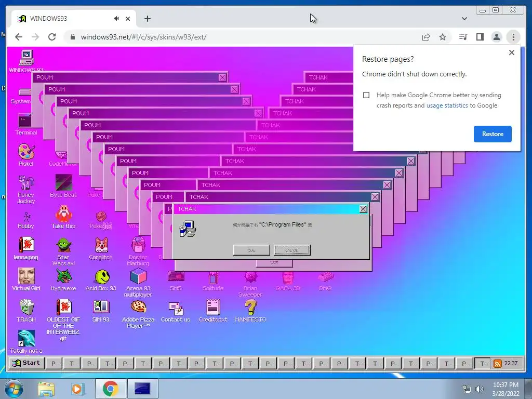The width and height of the screenshot is (532, 399).
Task: Click the focused right button in TCHAK dialog
Action: (292, 250)
